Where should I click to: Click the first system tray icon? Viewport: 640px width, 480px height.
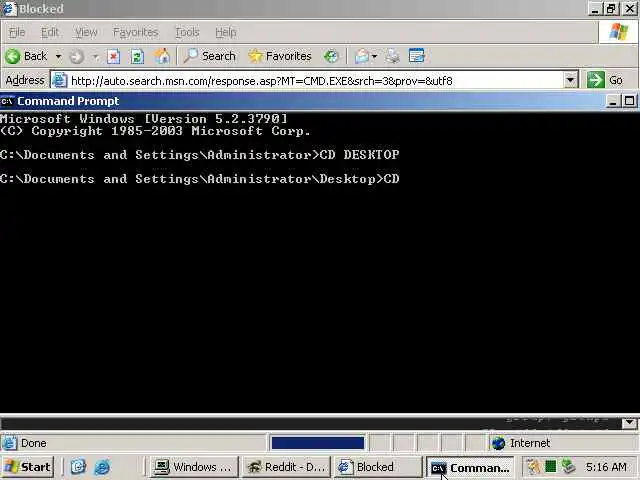point(533,466)
